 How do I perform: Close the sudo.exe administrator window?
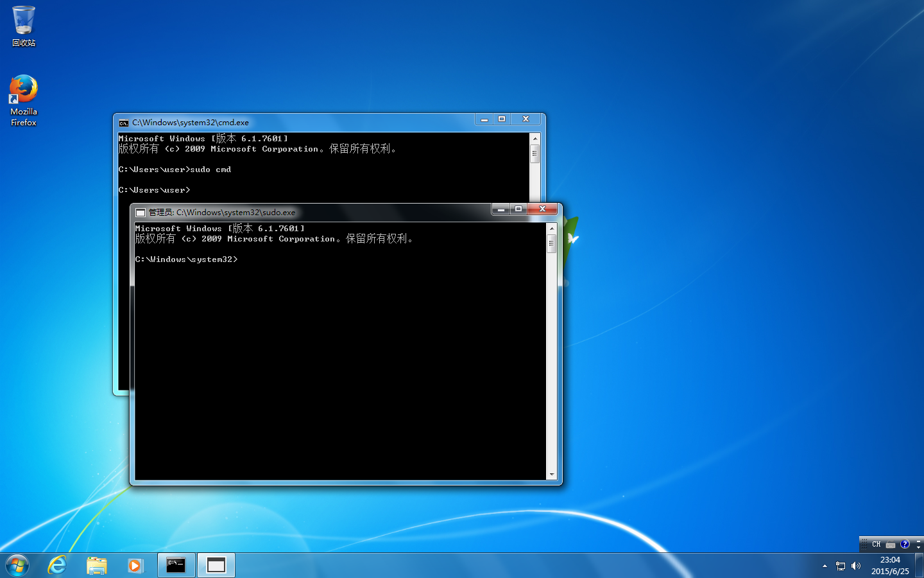[x=542, y=209]
